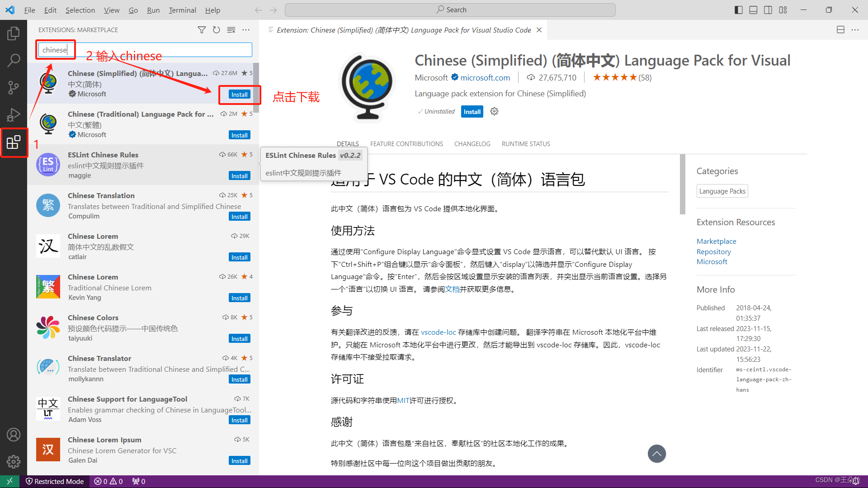Open the MIT license link
Image resolution: width=868 pixels, height=488 pixels.
[x=403, y=400]
